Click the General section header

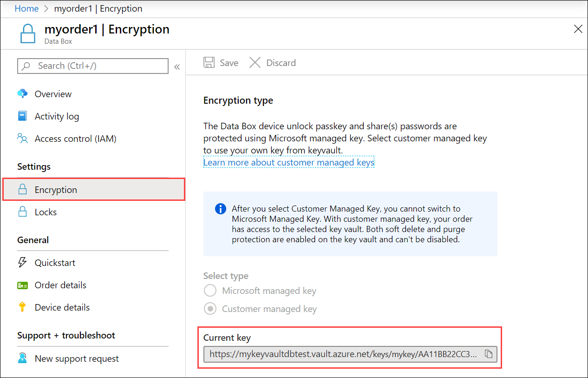pos(33,240)
